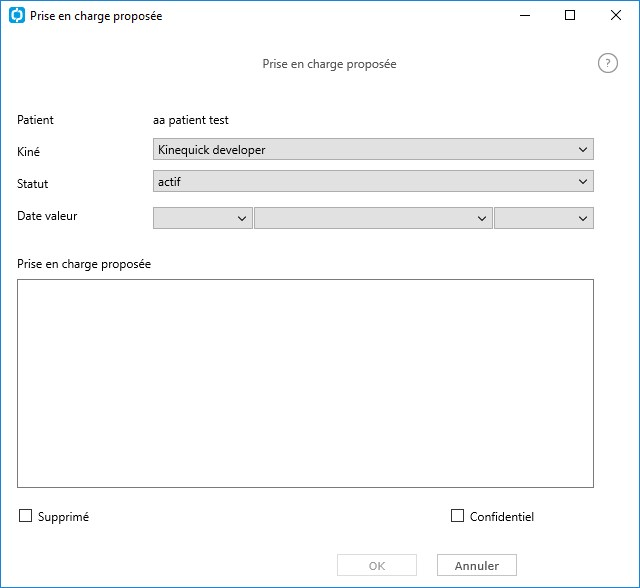Open the month dropdown of Date valeur

(x=373, y=218)
